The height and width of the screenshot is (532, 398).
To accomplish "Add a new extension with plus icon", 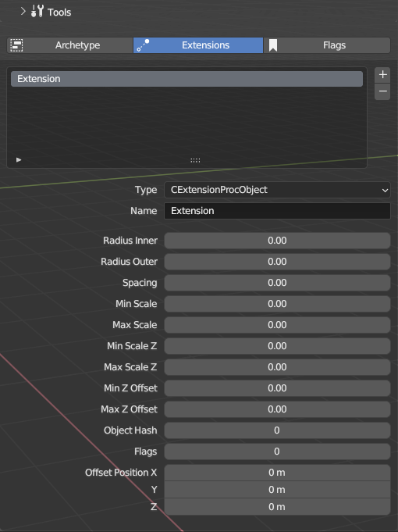I will pyautogui.click(x=382, y=74).
